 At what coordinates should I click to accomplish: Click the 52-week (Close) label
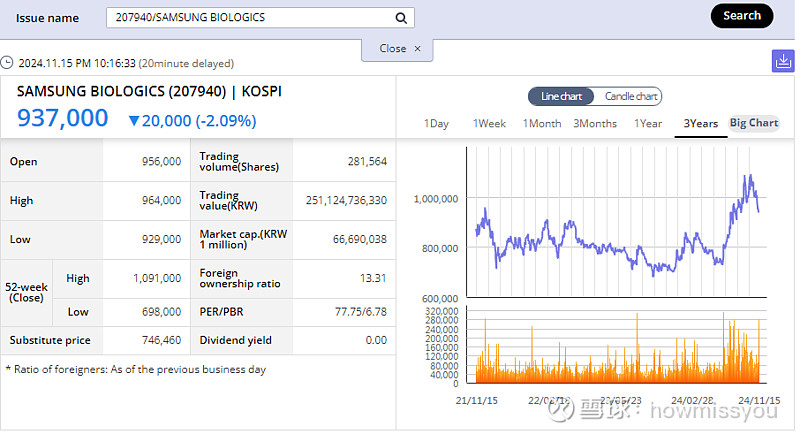[26, 293]
